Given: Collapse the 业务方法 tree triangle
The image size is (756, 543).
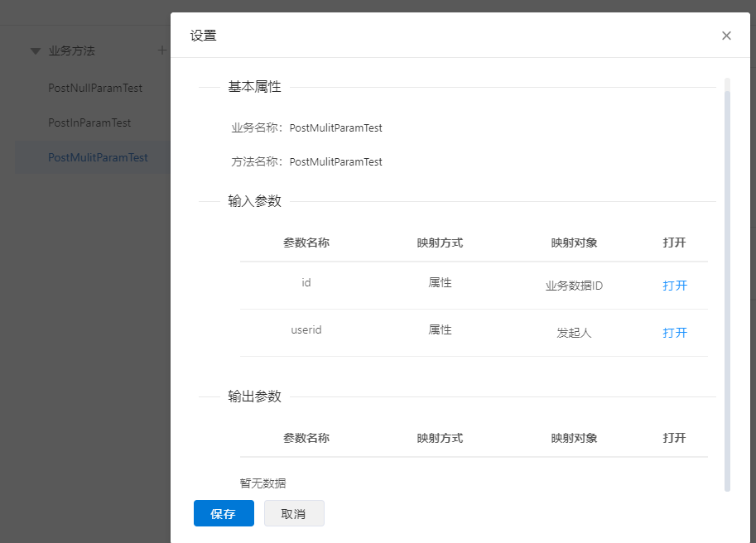Looking at the screenshot, I should [x=35, y=51].
